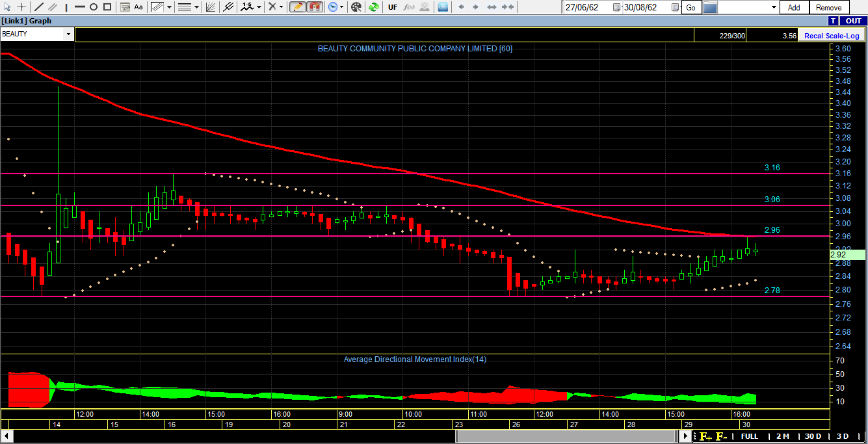Activate the crosshair cursor tool
This screenshot has height=444, width=868.
(21, 7)
